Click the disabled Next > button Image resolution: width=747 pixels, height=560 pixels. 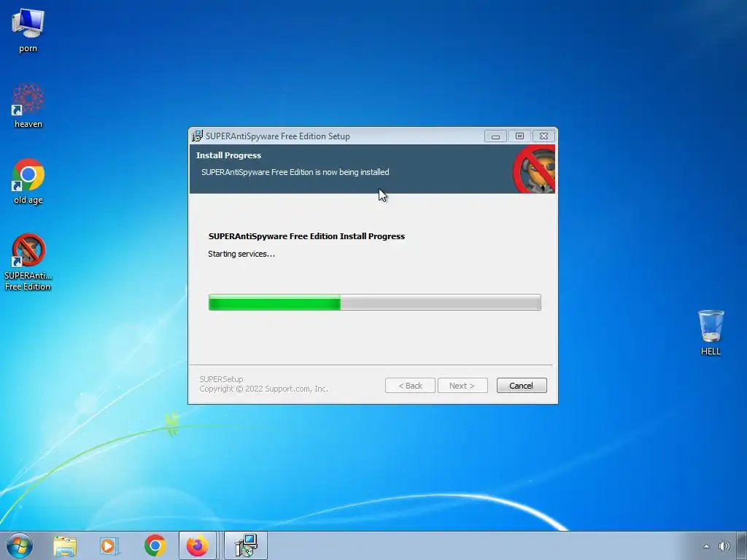(x=462, y=386)
